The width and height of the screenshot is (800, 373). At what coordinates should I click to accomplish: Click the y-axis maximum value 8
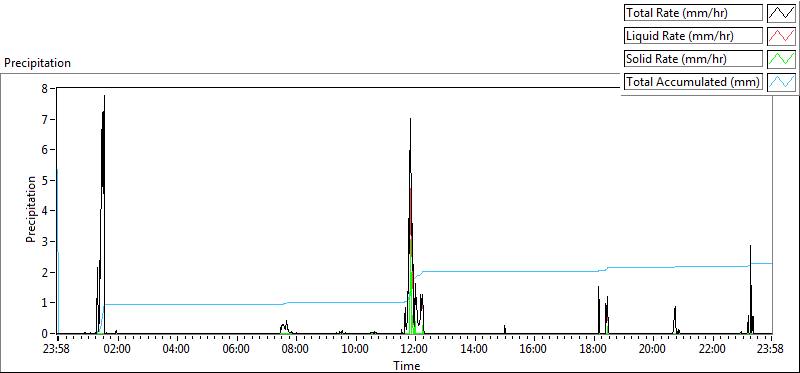click(x=44, y=88)
